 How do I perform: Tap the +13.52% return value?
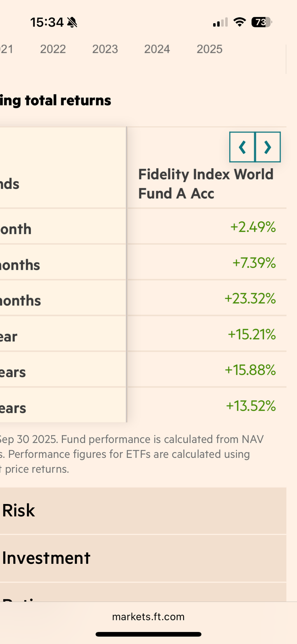[251, 406]
